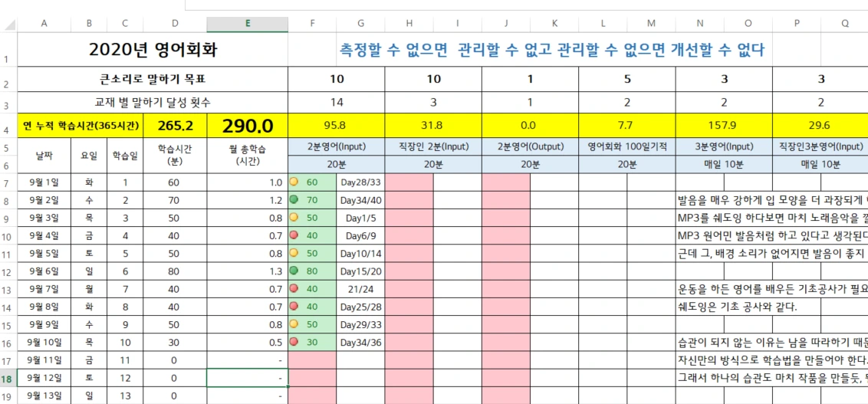Select the row 4 header
The height and width of the screenshot is (404, 868).
[8, 126]
